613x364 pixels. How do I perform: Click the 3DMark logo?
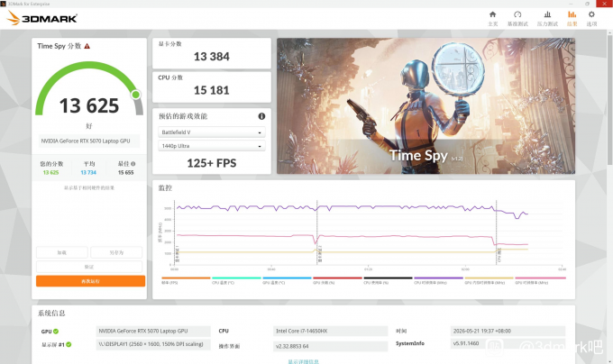(x=42, y=18)
